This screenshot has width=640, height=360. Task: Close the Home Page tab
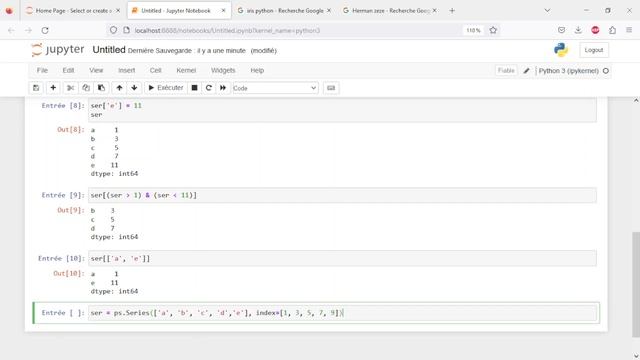(118, 11)
